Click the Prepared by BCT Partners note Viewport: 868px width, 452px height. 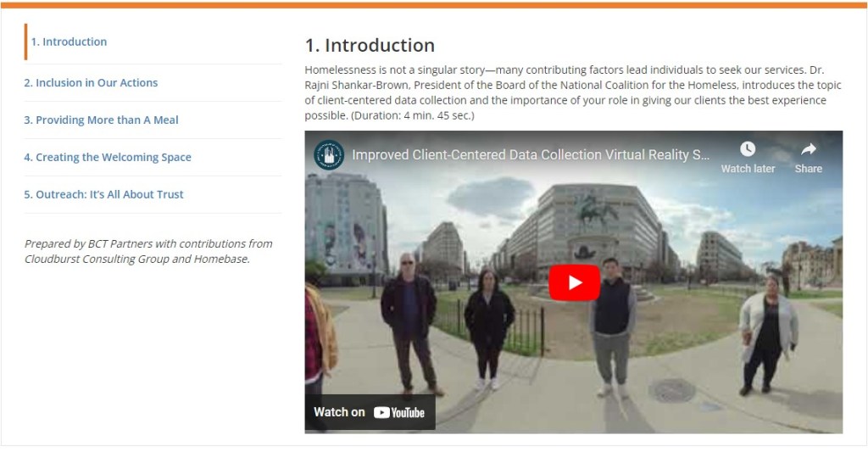[148, 251]
